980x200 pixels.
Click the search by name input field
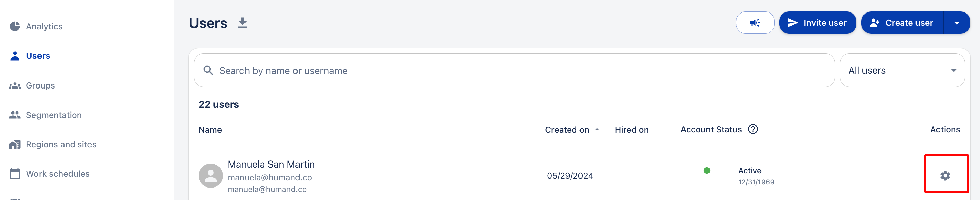click(x=514, y=71)
